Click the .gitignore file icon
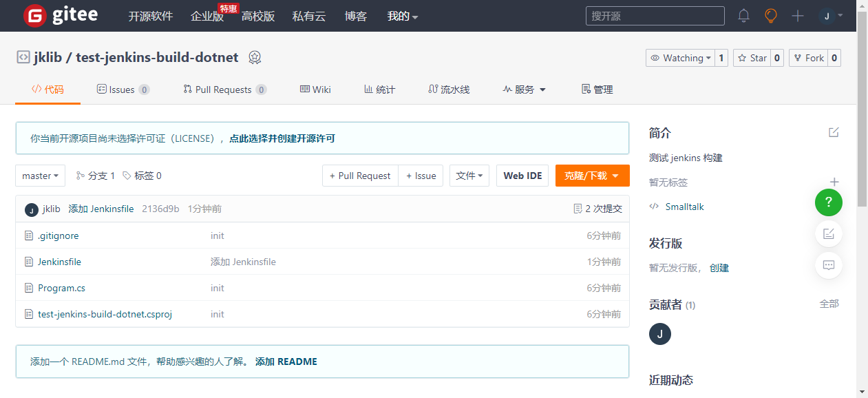This screenshot has width=868, height=398. coord(29,235)
